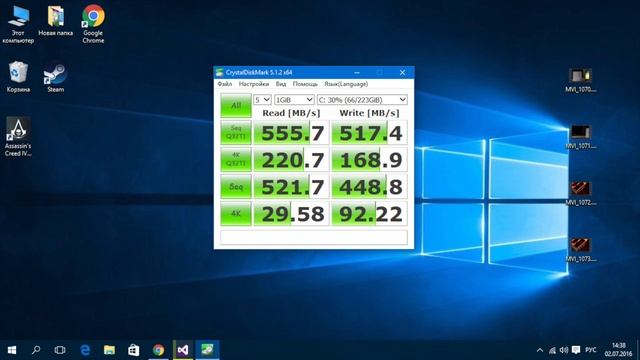Open the Файл menu

point(224,84)
